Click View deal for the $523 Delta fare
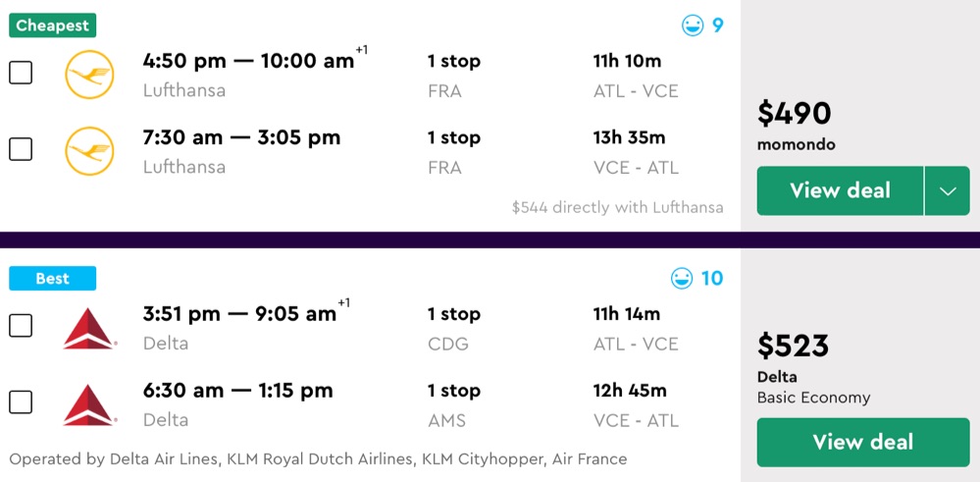This screenshot has height=482, width=980. pyautogui.click(x=862, y=443)
